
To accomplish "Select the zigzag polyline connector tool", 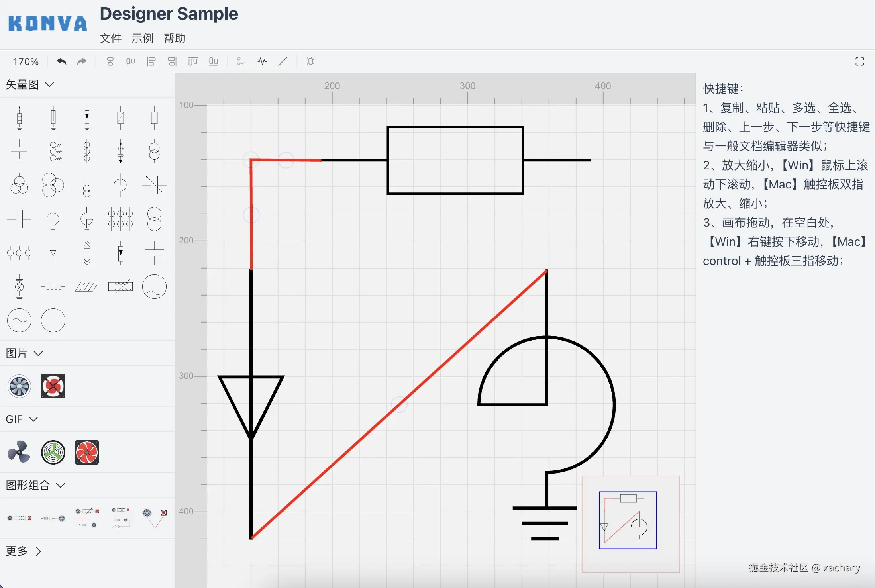I will (x=262, y=61).
